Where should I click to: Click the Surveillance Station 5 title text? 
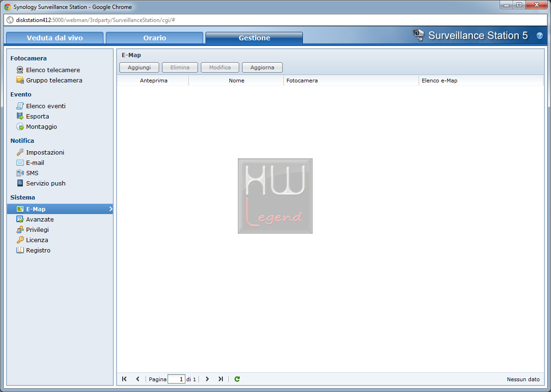tap(478, 36)
